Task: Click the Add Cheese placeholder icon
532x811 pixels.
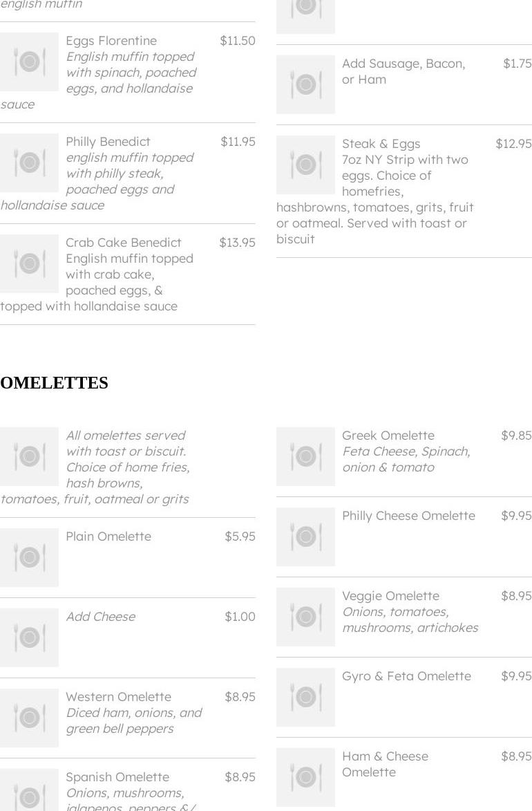Action: (29, 637)
